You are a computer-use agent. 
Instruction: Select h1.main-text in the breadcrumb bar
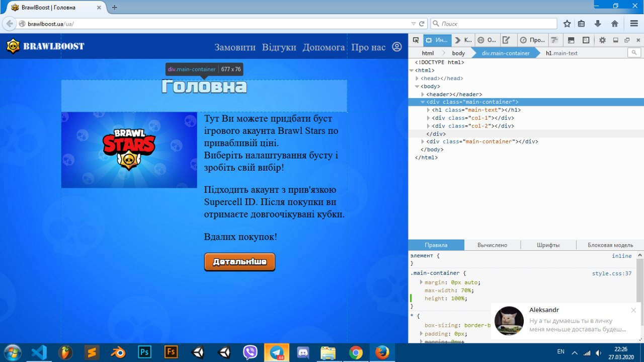click(x=561, y=53)
